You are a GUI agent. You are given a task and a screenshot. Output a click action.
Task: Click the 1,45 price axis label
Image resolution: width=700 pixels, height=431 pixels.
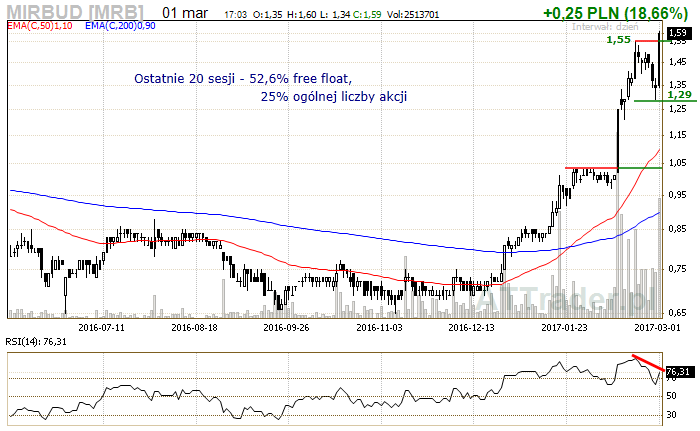(677, 62)
